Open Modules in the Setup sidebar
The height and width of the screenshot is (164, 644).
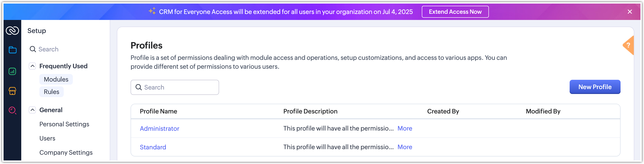56,79
